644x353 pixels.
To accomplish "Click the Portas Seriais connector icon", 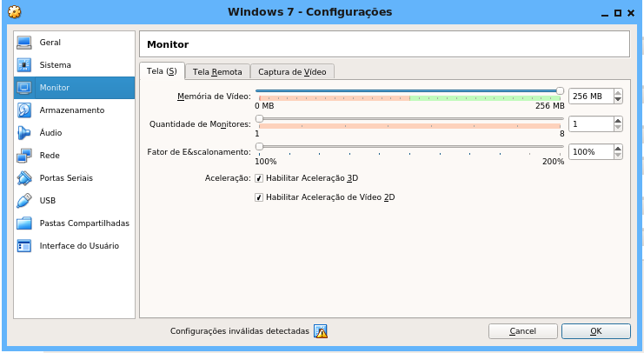I will [x=24, y=178].
